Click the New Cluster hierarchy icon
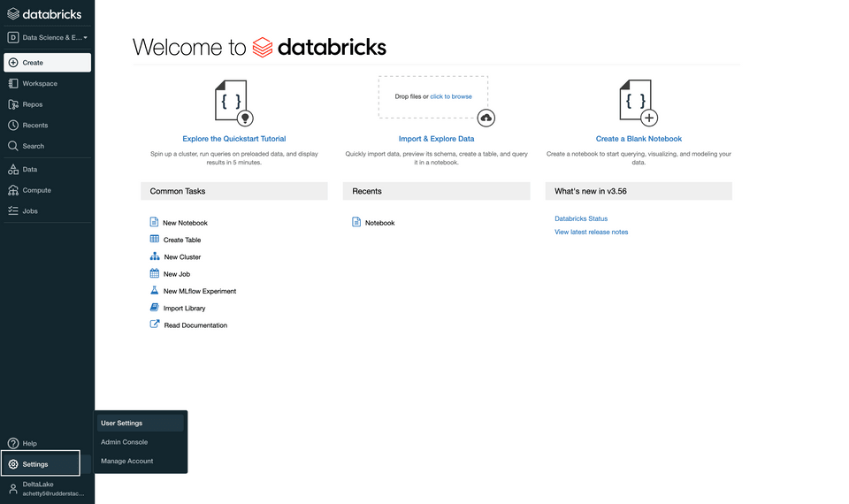Screen dimensions: 849x504 [x=155, y=256]
